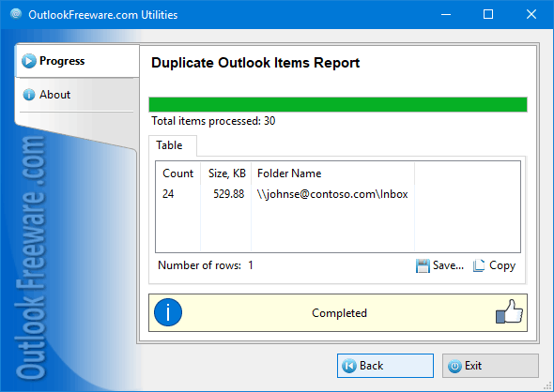554x392 pixels.
Task: Click the OutlookFreeware app icon in title bar
Action: (x=16, y=14)
